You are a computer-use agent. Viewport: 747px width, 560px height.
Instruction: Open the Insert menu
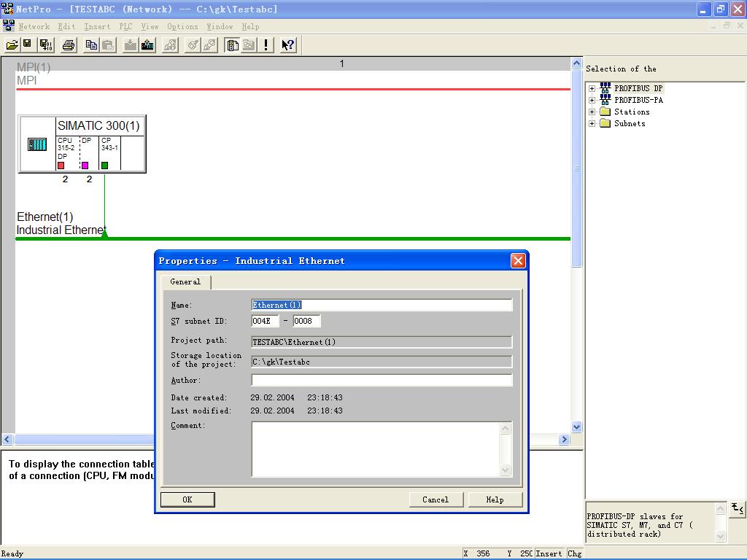tap(97, 27)
